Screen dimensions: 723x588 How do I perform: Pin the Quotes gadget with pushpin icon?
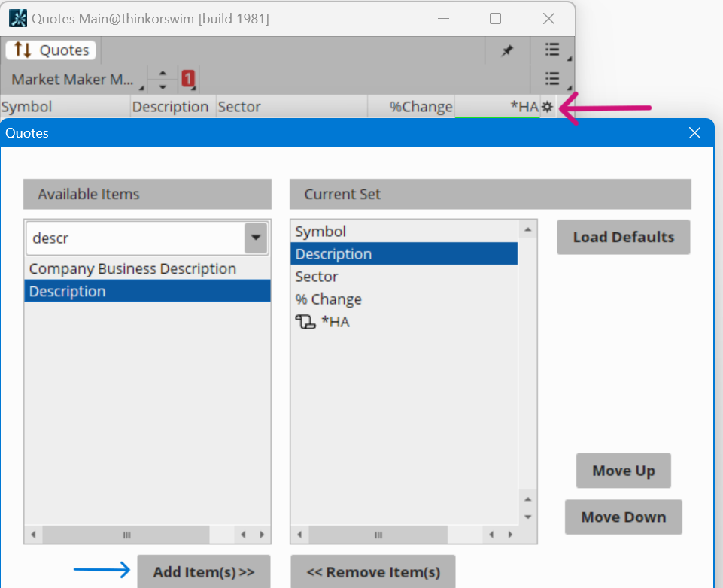(507, 50)
